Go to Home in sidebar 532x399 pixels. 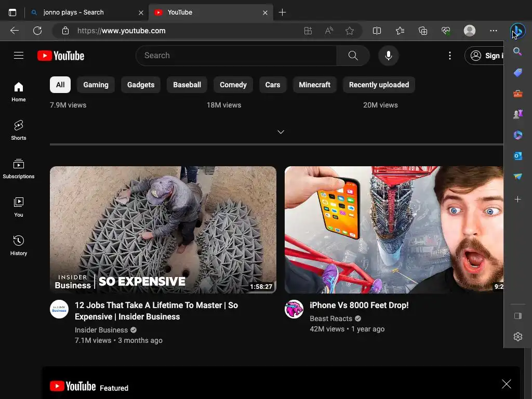coord(19,92)
